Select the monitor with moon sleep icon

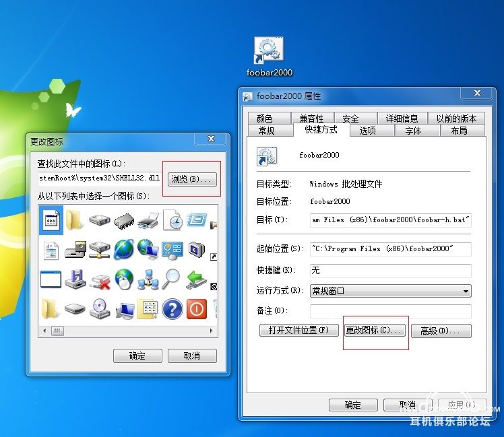coord(196,249)
